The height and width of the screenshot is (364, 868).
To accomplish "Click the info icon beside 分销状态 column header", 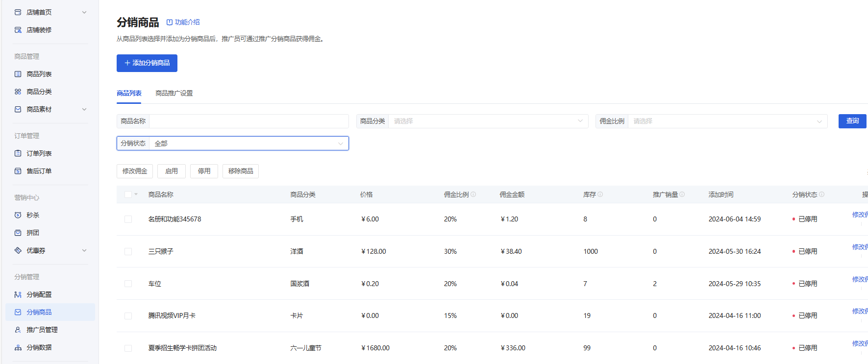I will point(822,194).
